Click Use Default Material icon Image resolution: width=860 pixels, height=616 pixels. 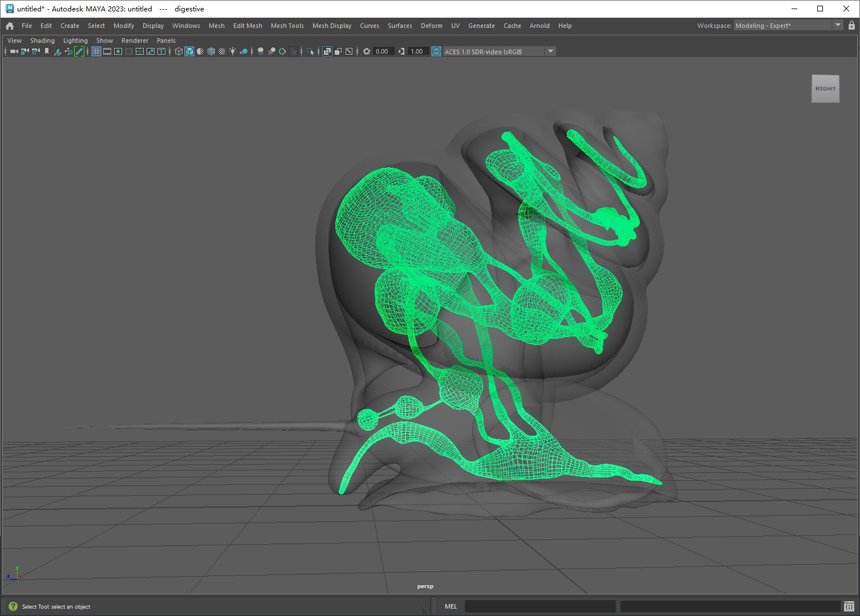[200, 51]
